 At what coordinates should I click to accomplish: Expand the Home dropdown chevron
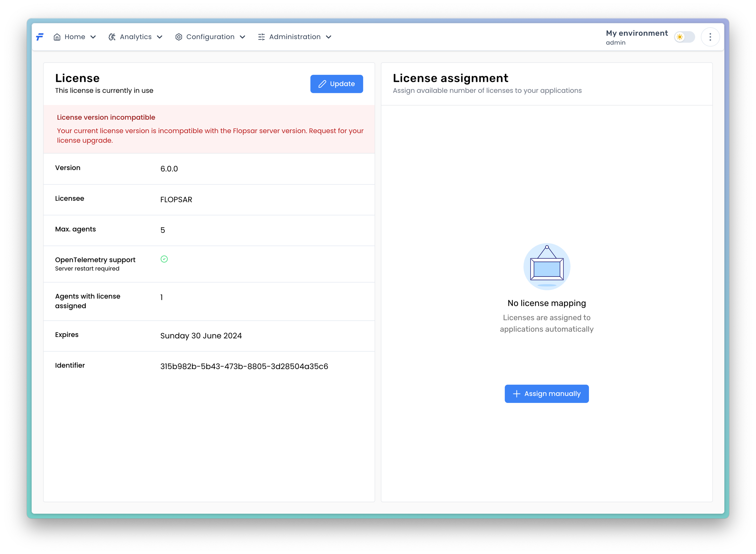(x=93, y=37)
